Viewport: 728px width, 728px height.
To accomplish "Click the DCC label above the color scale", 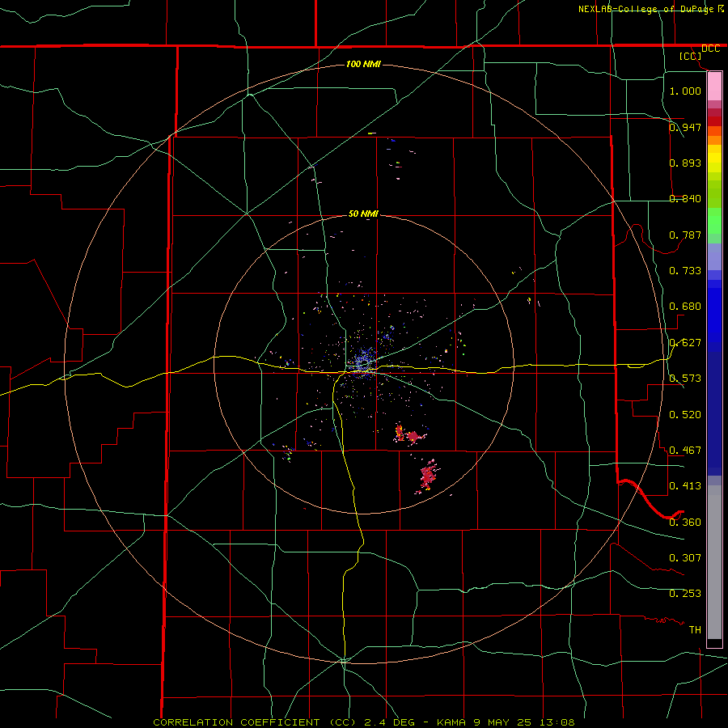I will 710,49.
